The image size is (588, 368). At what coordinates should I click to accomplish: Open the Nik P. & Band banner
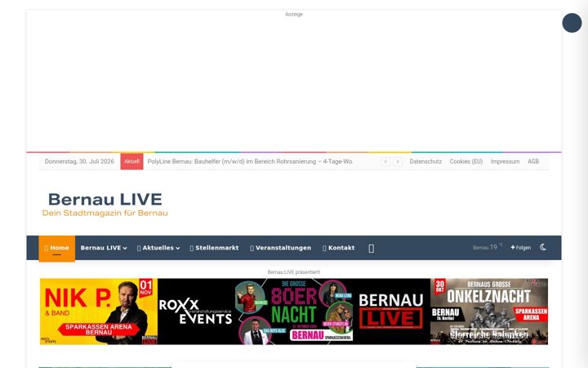(99, 312)
